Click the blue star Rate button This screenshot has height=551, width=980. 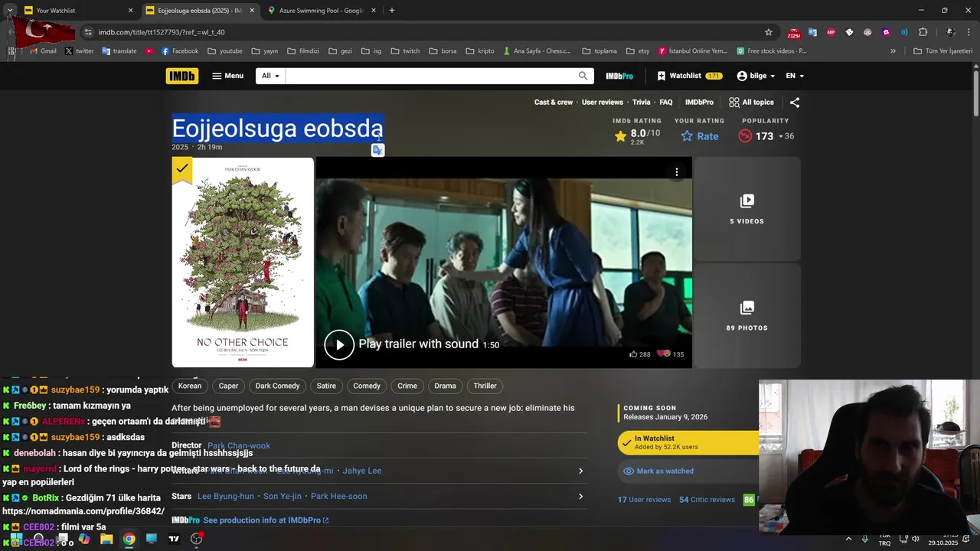(x=700, y=136)
